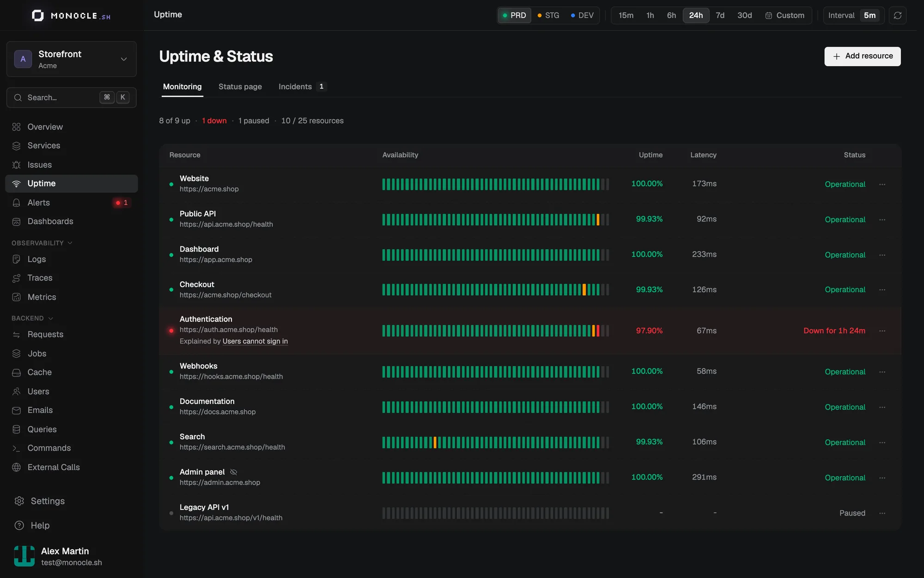Click the Search input field

coord(72,98)
